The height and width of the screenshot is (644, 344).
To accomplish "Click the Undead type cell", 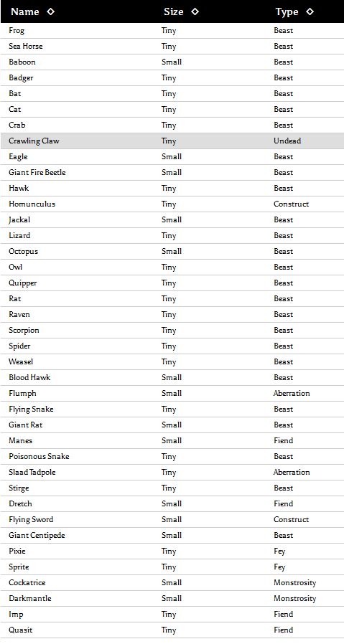I will pyautogui.click(x=287, y=141).
